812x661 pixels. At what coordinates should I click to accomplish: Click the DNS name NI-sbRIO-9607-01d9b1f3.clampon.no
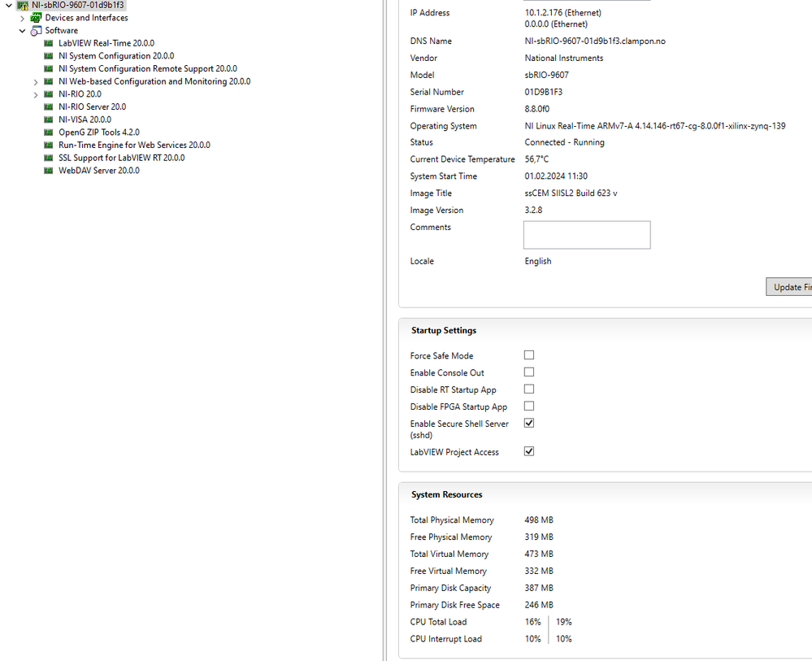tap(595, 41)
